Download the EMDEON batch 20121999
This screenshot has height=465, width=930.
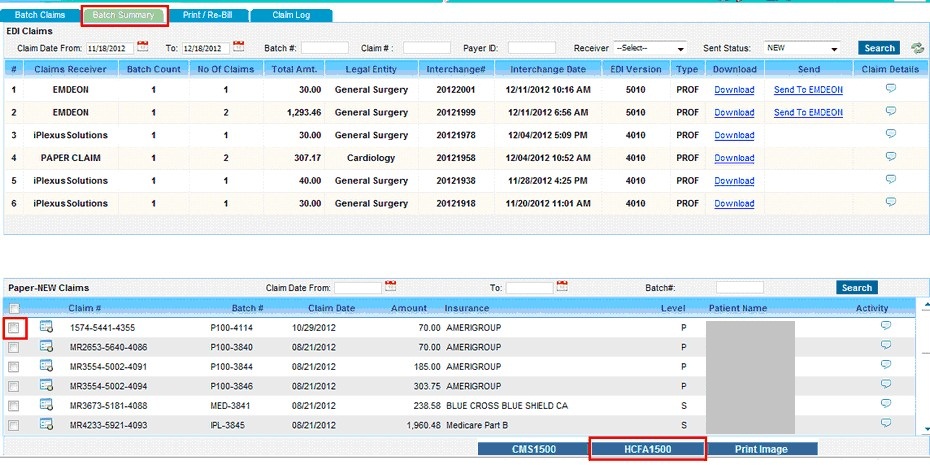734,113
